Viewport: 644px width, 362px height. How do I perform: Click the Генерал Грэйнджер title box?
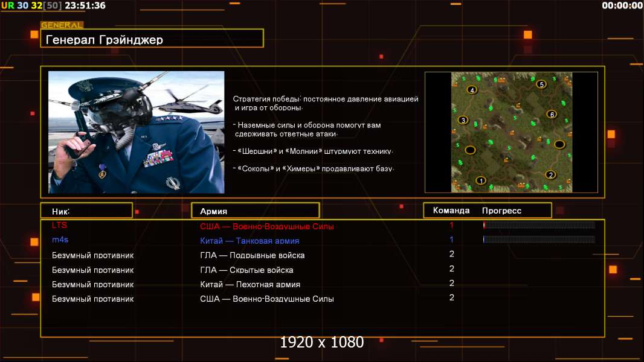[x=152, y=39]
